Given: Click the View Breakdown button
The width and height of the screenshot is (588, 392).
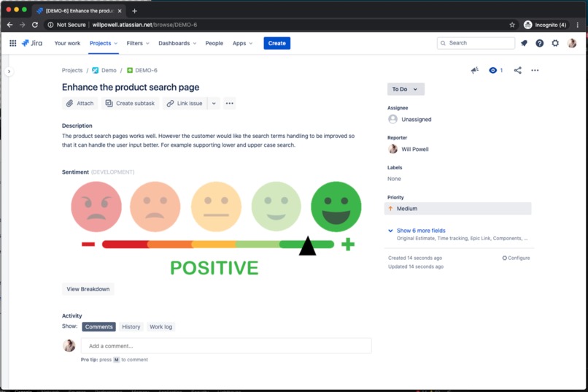Looking at the screenshot, I should tap(88, 289).
